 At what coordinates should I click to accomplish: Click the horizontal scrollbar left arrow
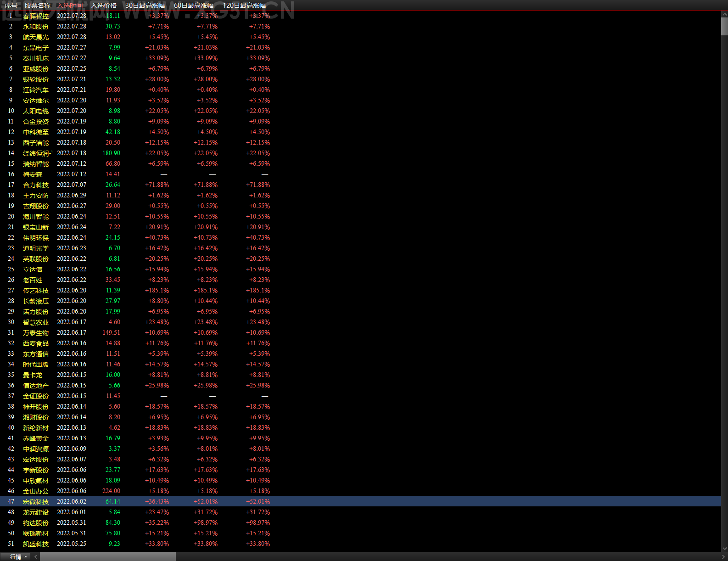coord(36,556)
